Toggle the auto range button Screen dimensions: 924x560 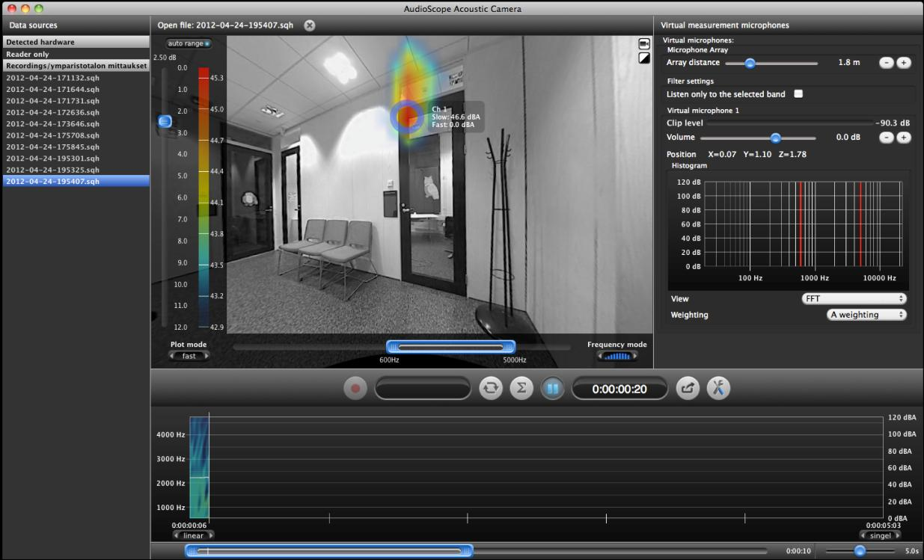189,43
